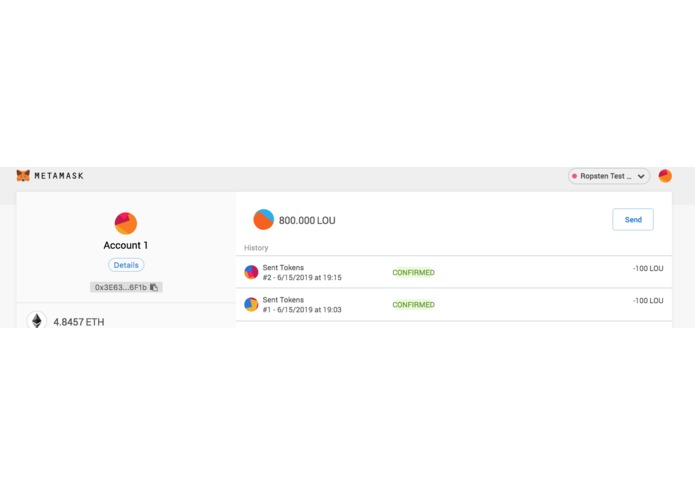Click the METAMASK wordmark text
695x494 pixels.
coord(59,176)
